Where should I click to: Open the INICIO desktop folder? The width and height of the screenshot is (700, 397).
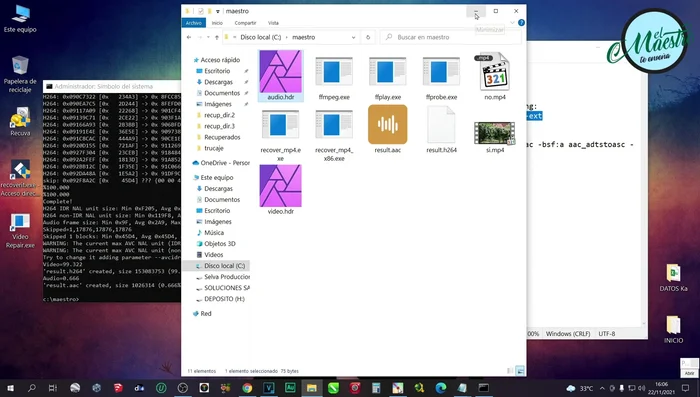(673, 330)
